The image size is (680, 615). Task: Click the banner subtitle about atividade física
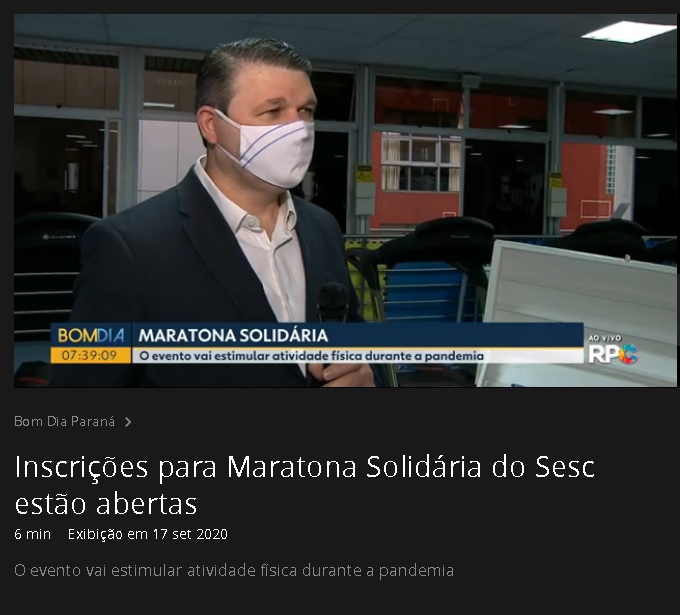pyautogui.click(x=311, y=356)
